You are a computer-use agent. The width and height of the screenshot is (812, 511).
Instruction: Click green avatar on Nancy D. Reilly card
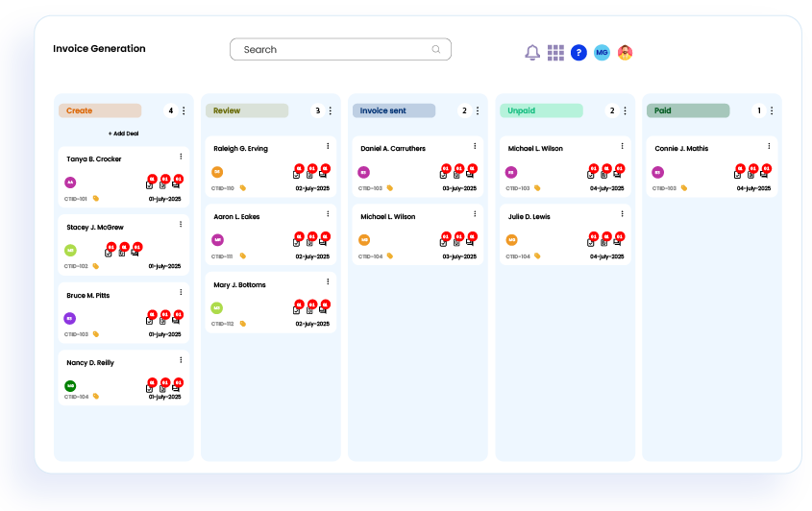pos(70,386)
